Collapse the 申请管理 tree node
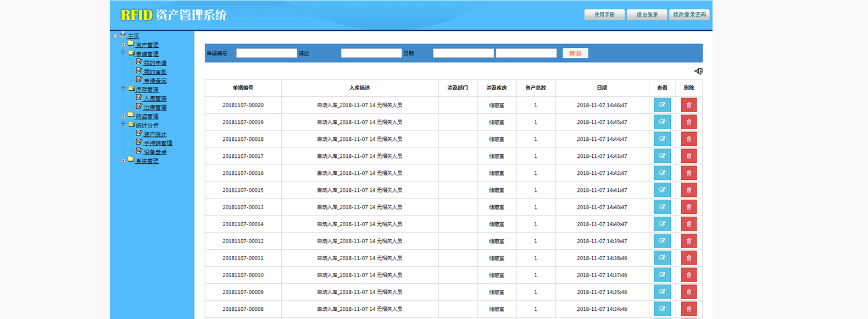The width and height of the screenshot is (868, 319). click(x=123, y=53)
